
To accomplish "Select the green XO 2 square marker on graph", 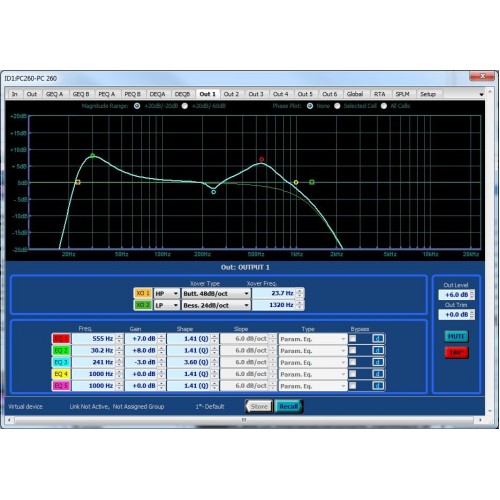I will click(312, 182).
